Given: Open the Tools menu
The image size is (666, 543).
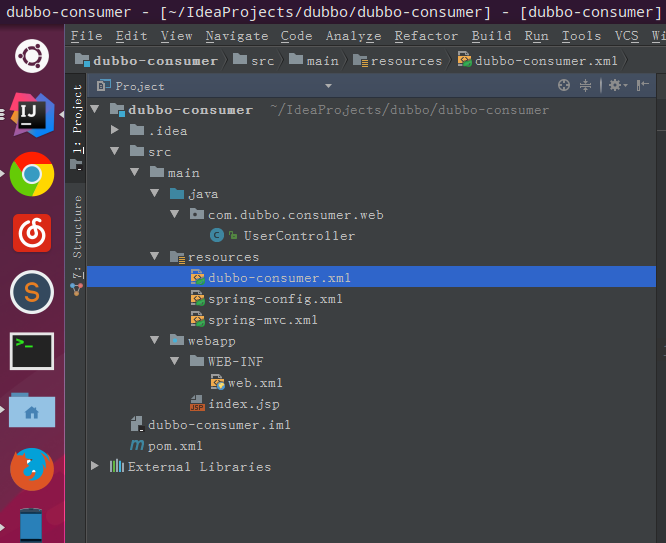Looking at the screenshot, I should click(x=581, y=36).
